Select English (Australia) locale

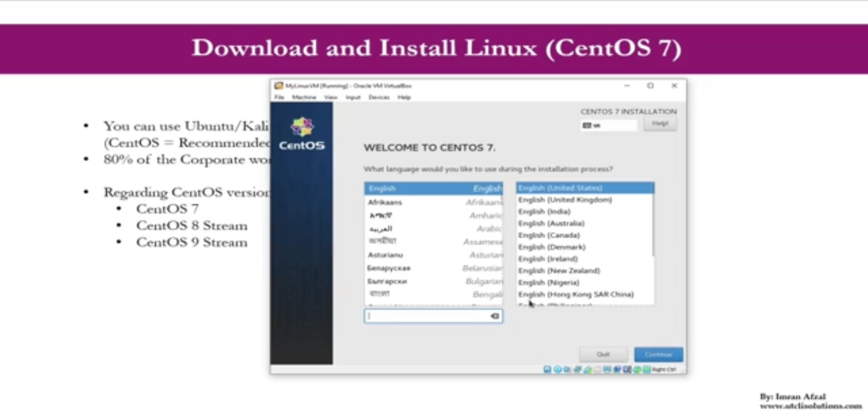coord(585,223)
